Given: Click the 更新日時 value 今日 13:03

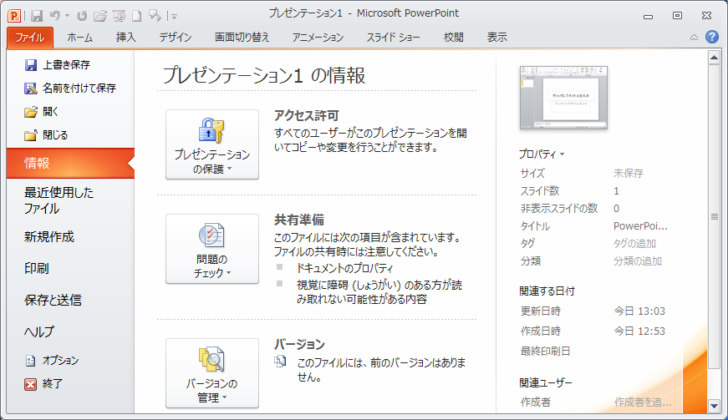Looking at the screenshot, I should pyautogui.click(x=640, y=311).
